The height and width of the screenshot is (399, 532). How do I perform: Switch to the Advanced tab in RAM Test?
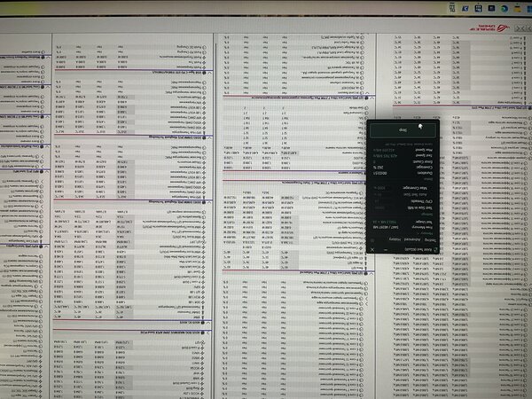412,239
